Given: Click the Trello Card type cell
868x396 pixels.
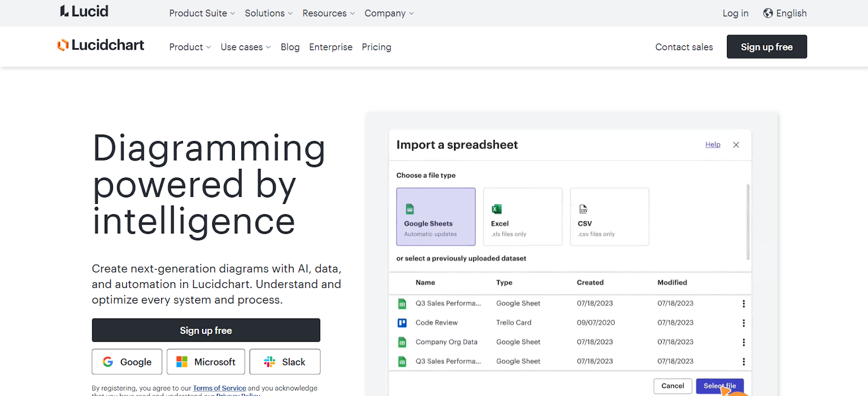Looking at the screenshot, I should coord(514,323).
